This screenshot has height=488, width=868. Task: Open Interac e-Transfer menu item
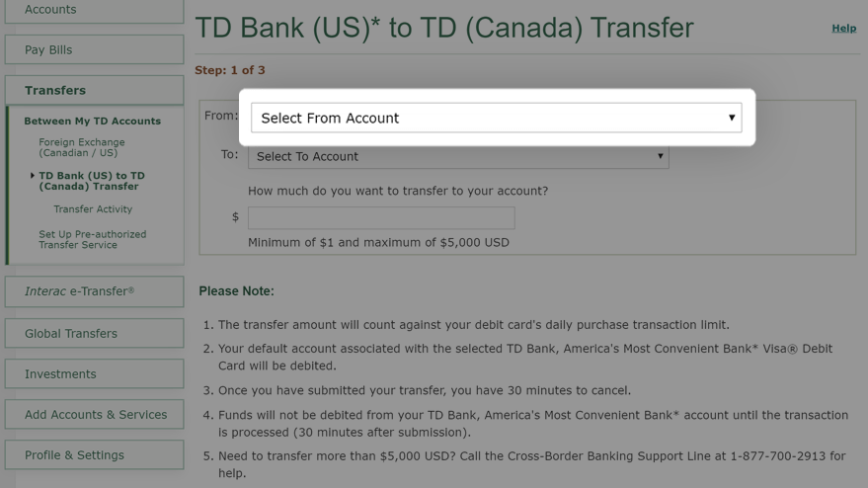(x=94, y=291)
